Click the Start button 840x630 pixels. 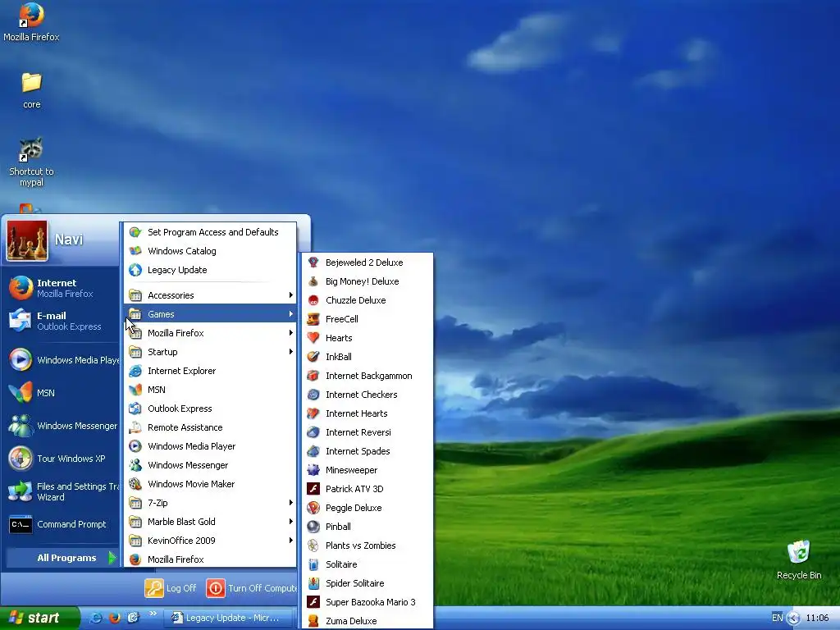pyautogui.click(x=39, y=618)
